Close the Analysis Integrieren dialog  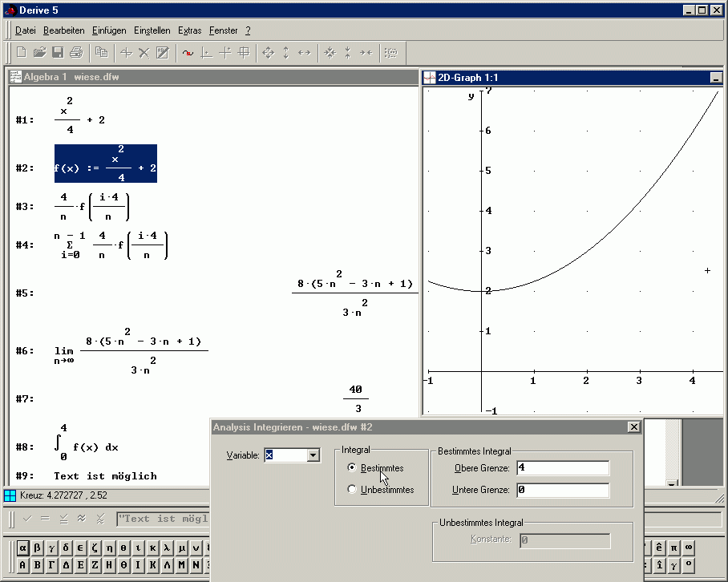pos(633,427)
